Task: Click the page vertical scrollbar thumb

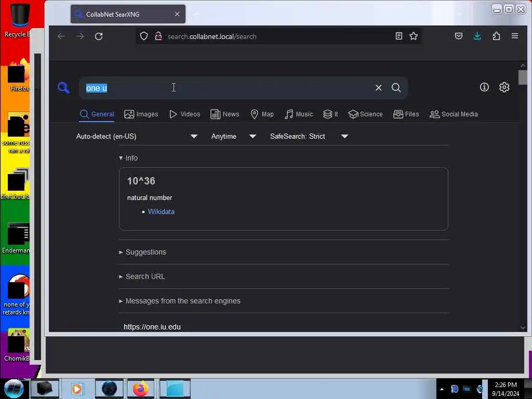Action: (523, 77)
